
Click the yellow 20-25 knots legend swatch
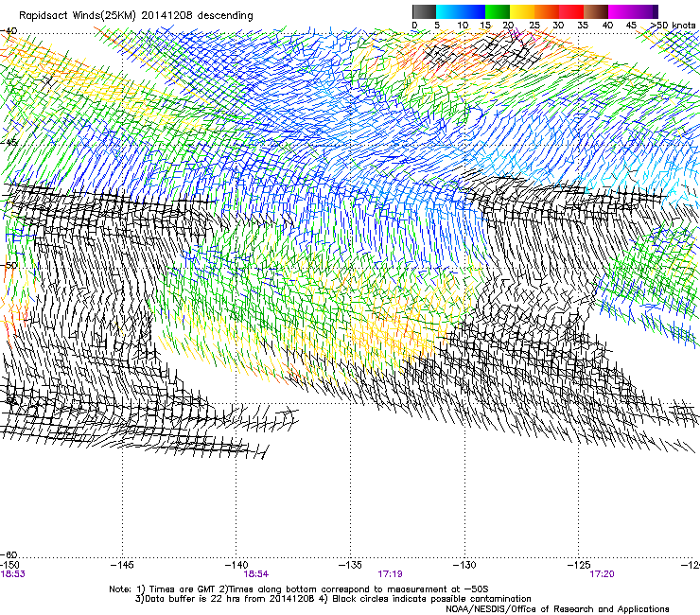point(522,11)
